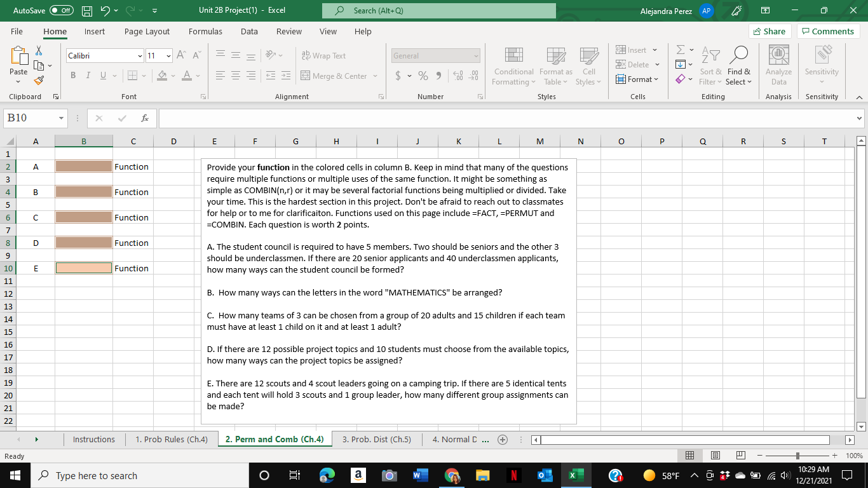Open the Number Format dropdown

pyautogui.click(x=435, y=55)
